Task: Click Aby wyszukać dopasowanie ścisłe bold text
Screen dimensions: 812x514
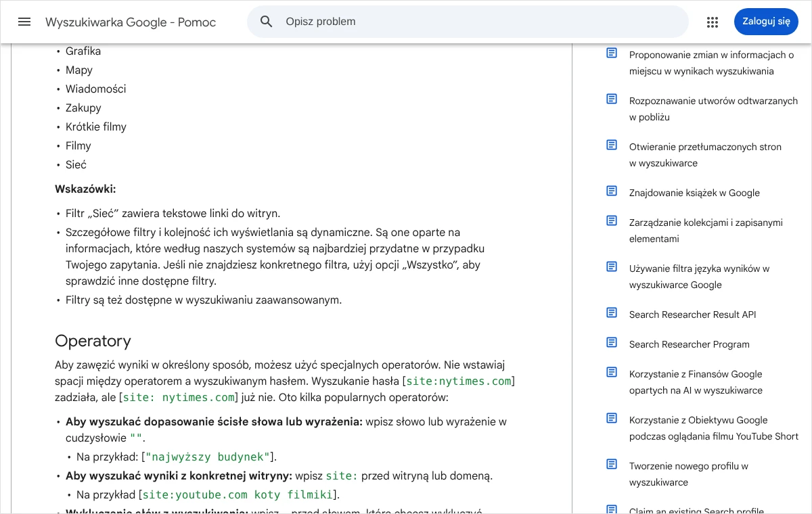Action: point(214,422)
